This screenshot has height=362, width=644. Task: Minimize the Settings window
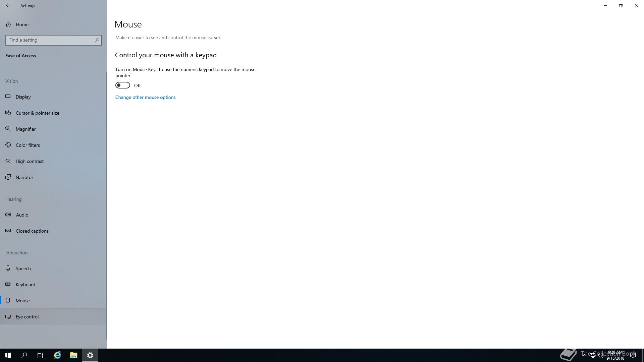tap(605, 5)
